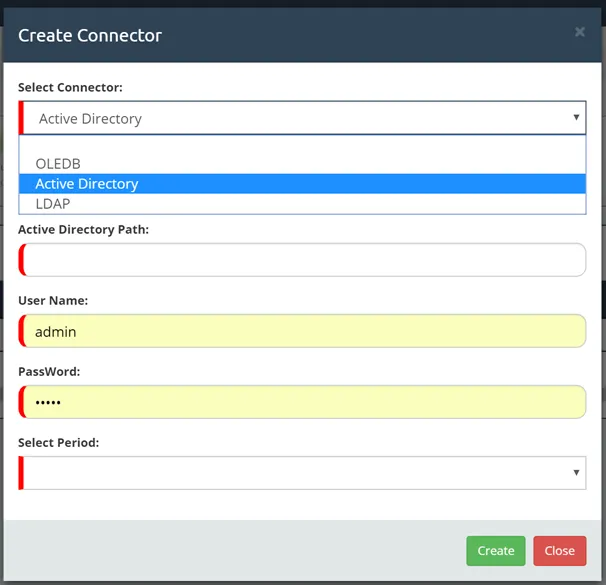Choose OLEDB from connector list

[x=302, y=164]
